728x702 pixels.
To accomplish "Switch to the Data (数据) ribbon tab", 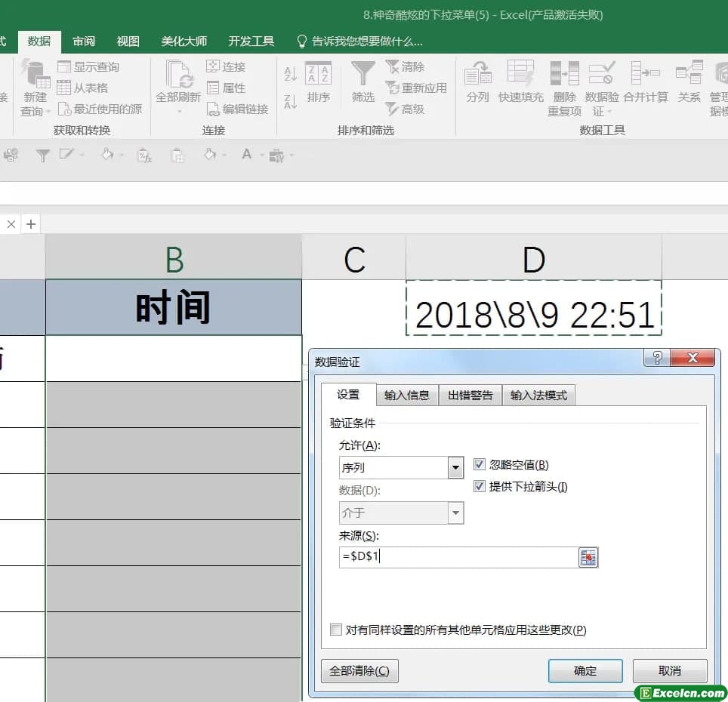I will (39, 42).
